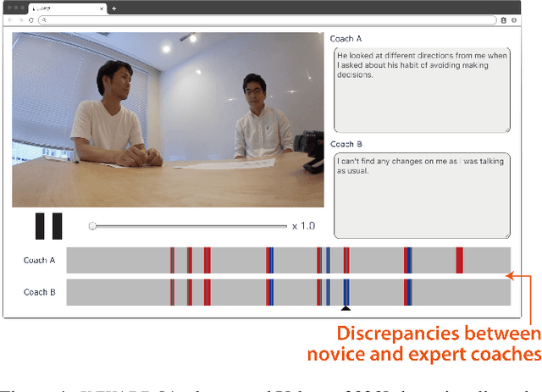Close the current browser tab

102,8
